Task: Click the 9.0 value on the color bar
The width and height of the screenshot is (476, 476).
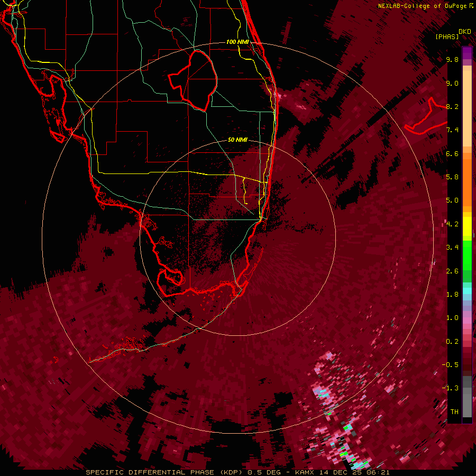Action: pyautogui.click(x=452, y=83)
